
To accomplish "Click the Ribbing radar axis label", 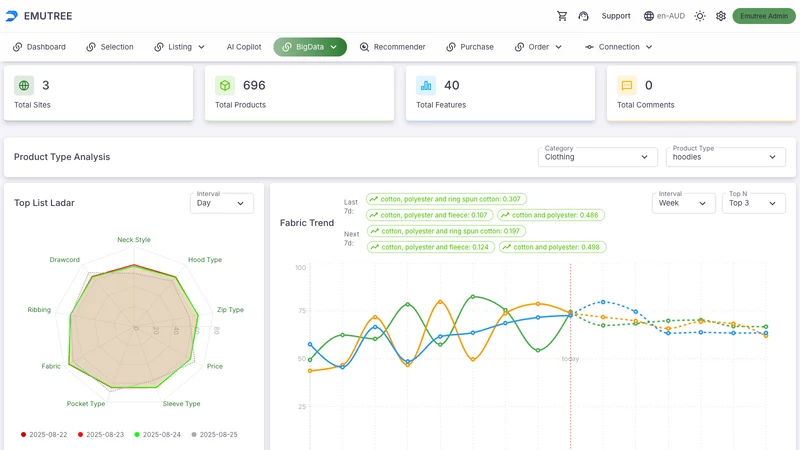I will coord(39,310).
